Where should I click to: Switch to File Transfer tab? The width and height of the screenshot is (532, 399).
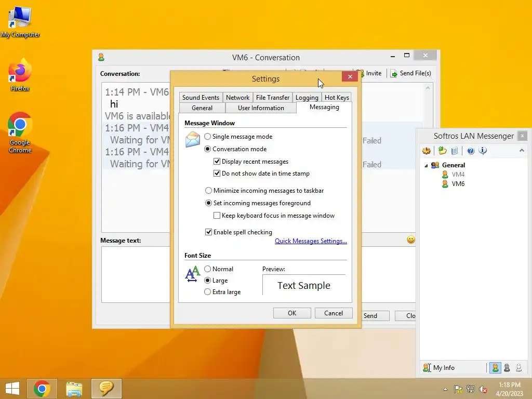click(x=272, y=98)
